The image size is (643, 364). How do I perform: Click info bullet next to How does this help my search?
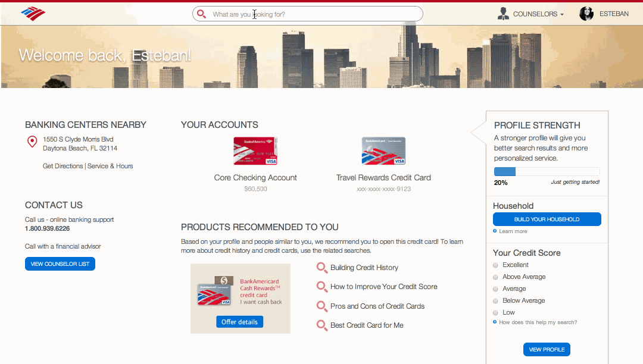click(x=495, y=322)
